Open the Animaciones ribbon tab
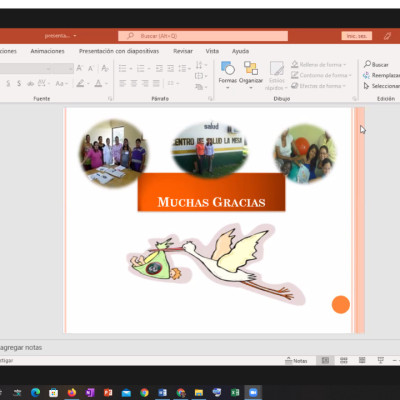Screen dimensions: 400x400 pyautogui.click(x=47, y=51)
